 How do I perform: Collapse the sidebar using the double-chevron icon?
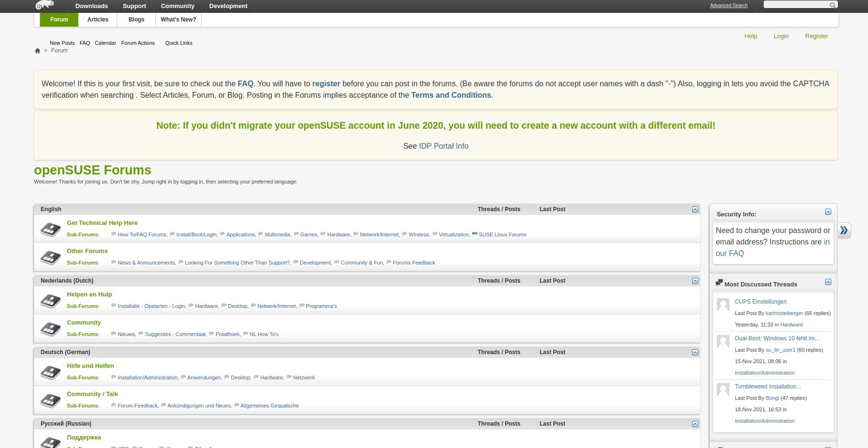click(844, 231)
